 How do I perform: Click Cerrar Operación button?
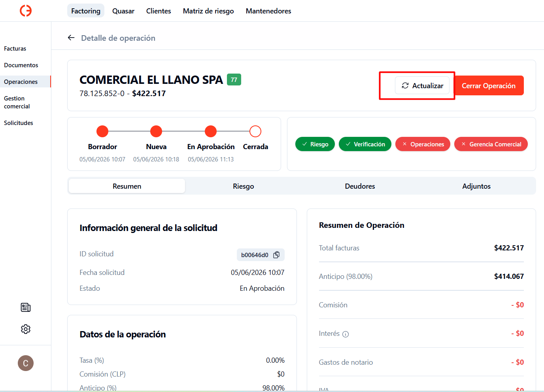click(x=489, y=85)
